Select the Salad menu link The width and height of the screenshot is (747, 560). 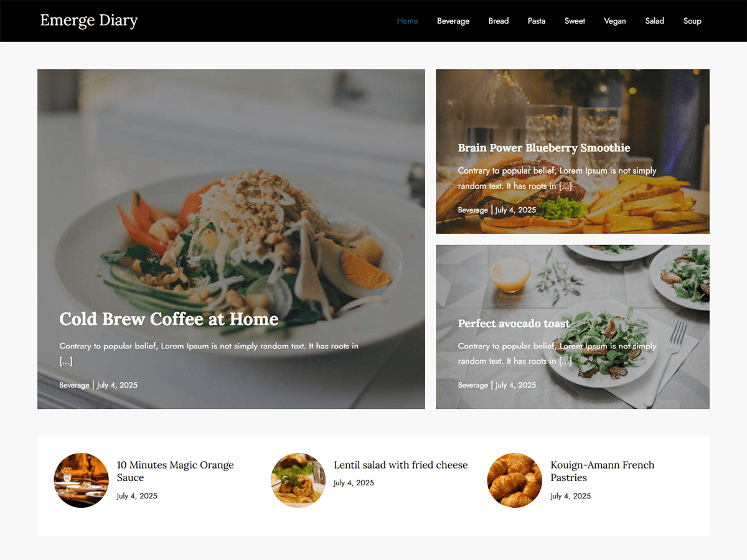pyautogui.click(x=654, y=21)
